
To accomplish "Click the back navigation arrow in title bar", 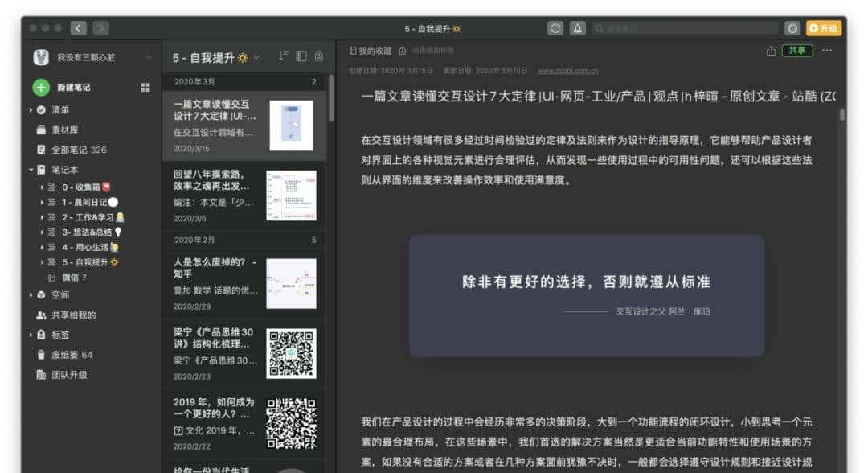I will [x=78, y=27].
